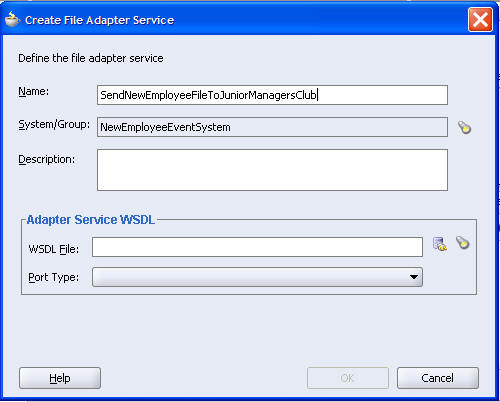The image size is (500, 402).
Task: Click the Java cup icon in title bar
Action: point(12,19)
